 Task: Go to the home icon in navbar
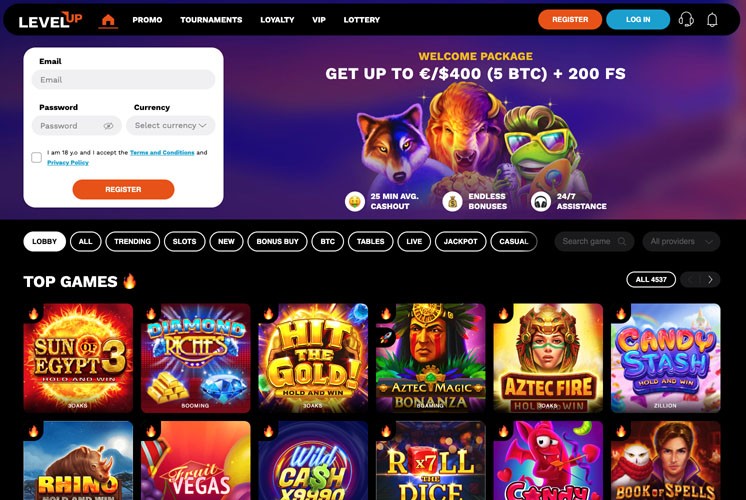(108, 20)
